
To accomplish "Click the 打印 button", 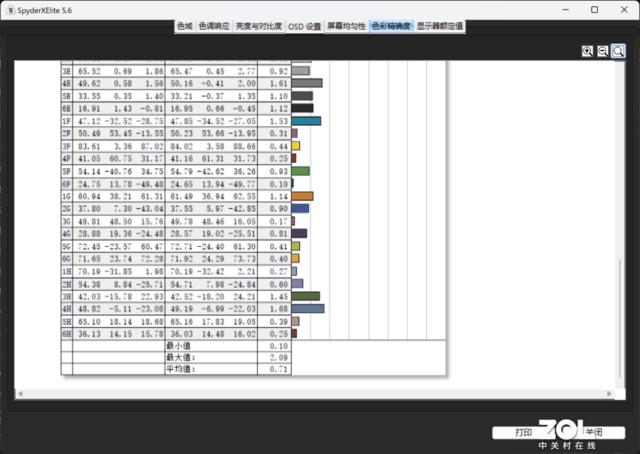I will pos(523,432).
